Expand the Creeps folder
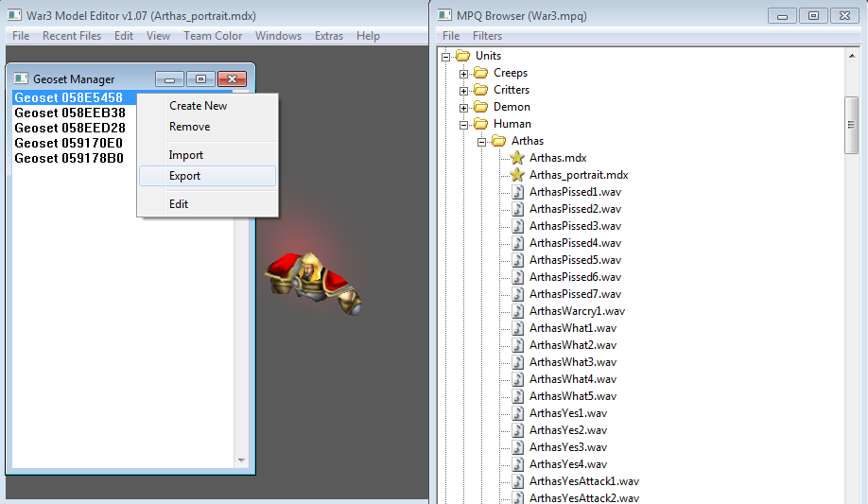The width and height of the screenshot is (868, 504). 464,74
